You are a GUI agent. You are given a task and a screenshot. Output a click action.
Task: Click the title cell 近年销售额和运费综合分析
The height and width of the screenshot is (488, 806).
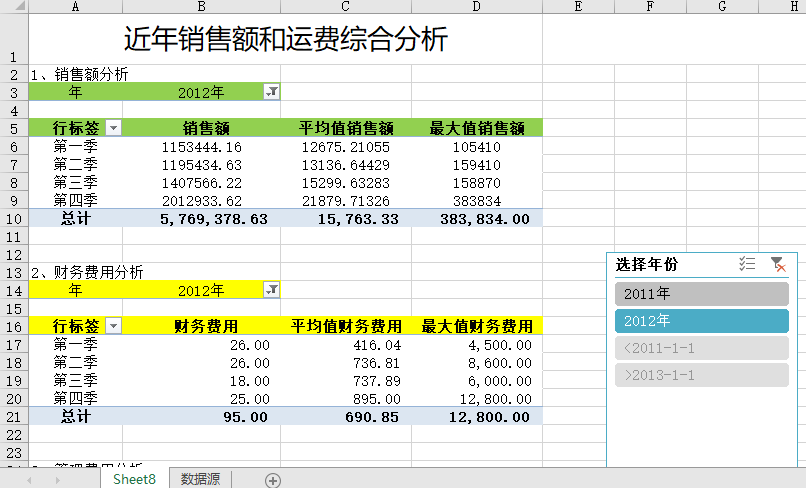[x=286, y=40]
